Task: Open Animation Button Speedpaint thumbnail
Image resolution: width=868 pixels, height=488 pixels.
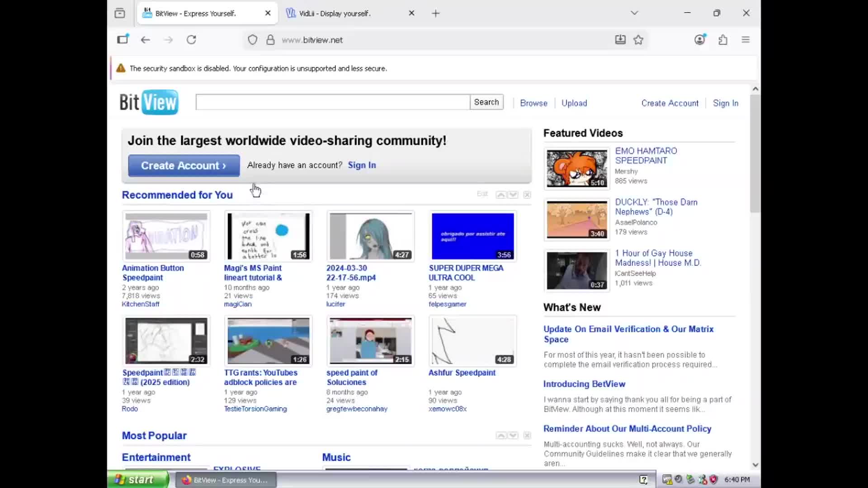Action: point(166,236)
